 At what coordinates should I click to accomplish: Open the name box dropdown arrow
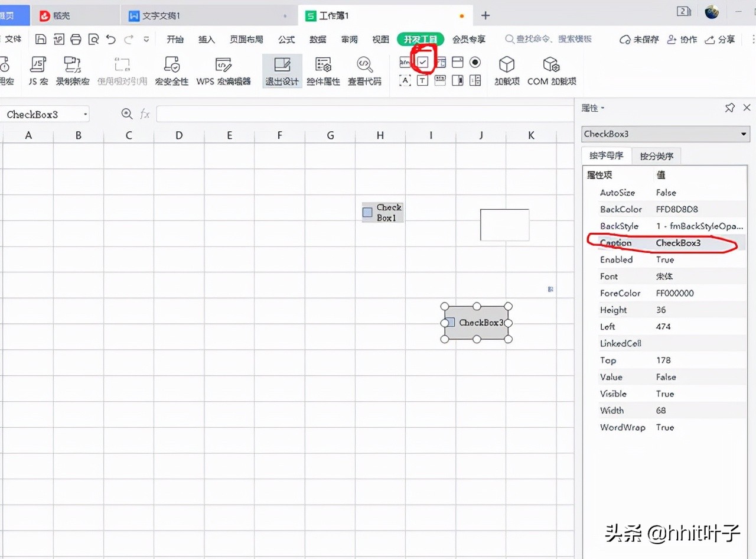pyautogui.click(x=86, y=115)
